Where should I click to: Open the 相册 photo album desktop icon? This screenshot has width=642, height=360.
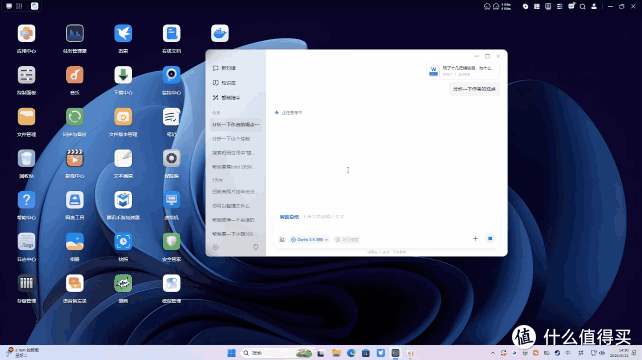coord(75,242)
